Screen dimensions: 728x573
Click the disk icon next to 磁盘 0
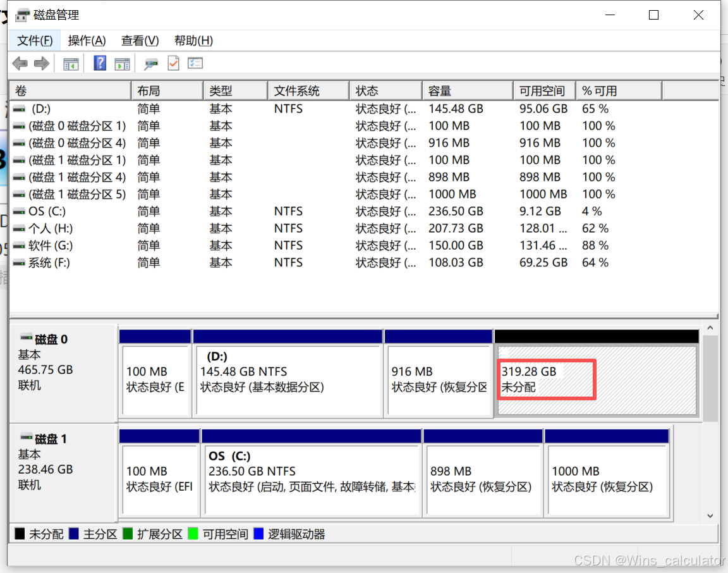[x=26, y=337]
